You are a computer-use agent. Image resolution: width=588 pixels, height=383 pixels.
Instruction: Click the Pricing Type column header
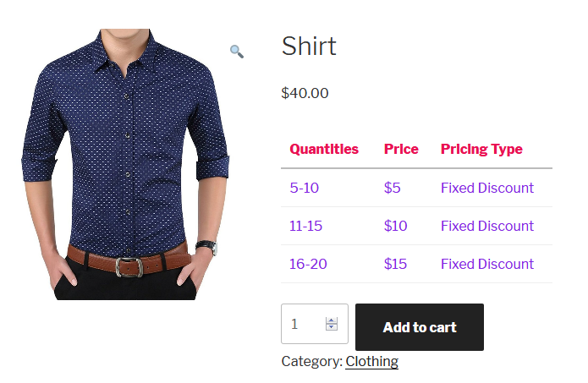pyautogui.click(x=481, y=150)
